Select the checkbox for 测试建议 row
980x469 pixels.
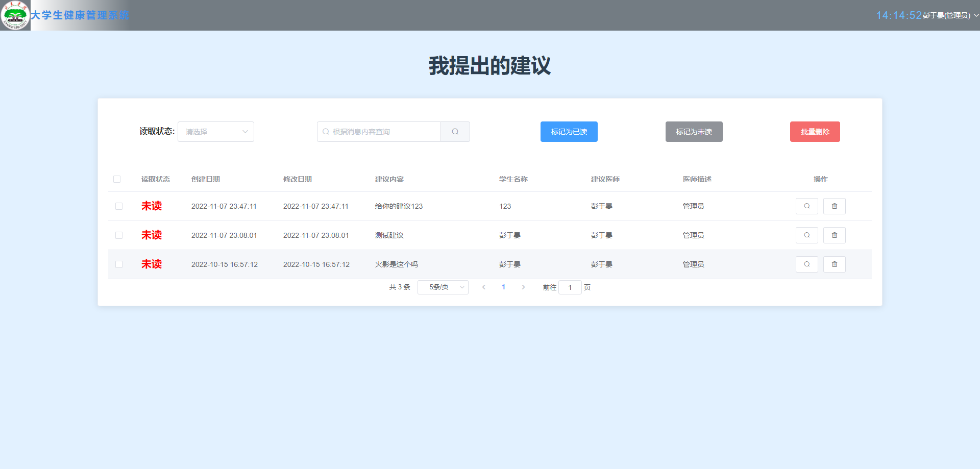(119, 235)
